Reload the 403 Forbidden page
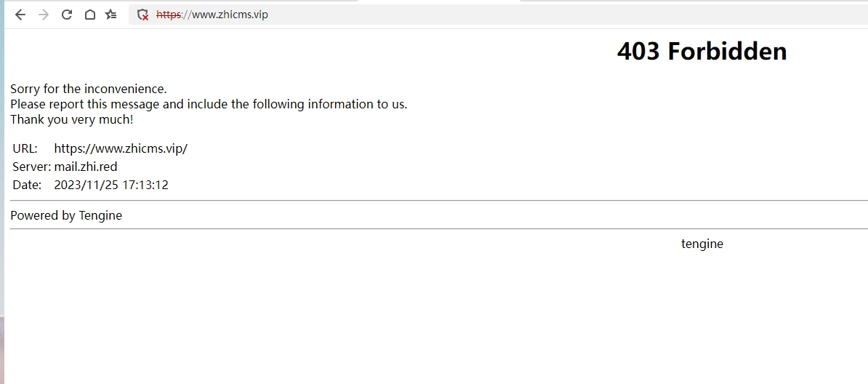 click(x=66, y=15)
